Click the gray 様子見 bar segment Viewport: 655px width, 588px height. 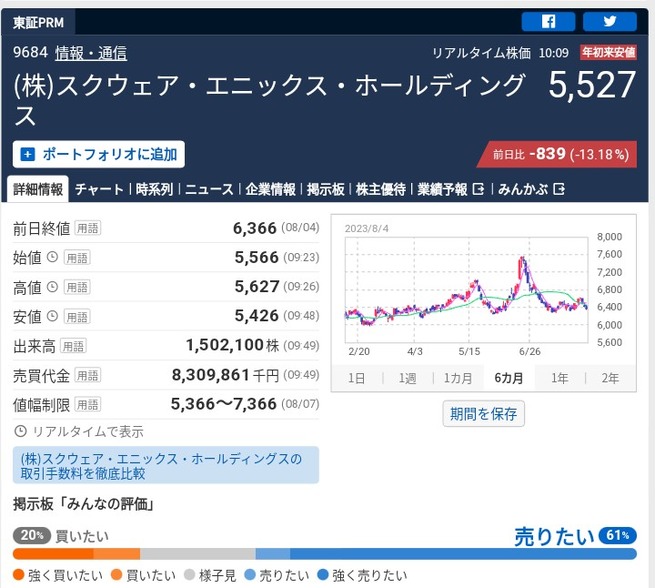(198, 554)
